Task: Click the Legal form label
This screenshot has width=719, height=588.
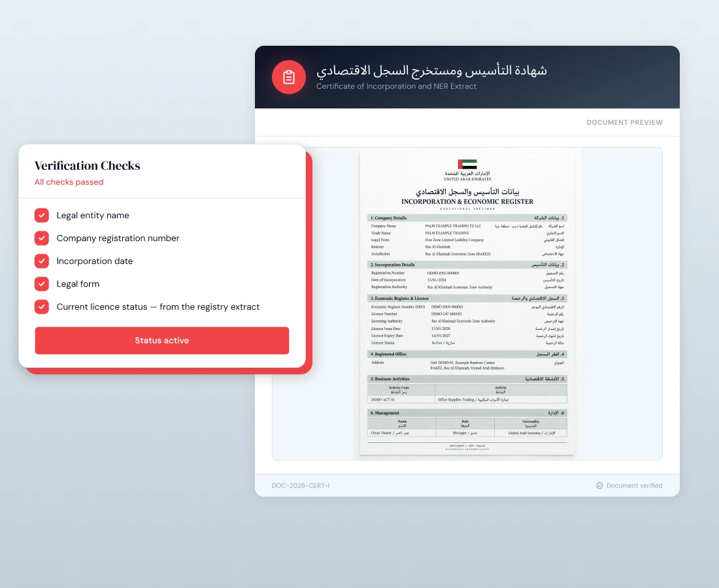Action: (78, 284)
